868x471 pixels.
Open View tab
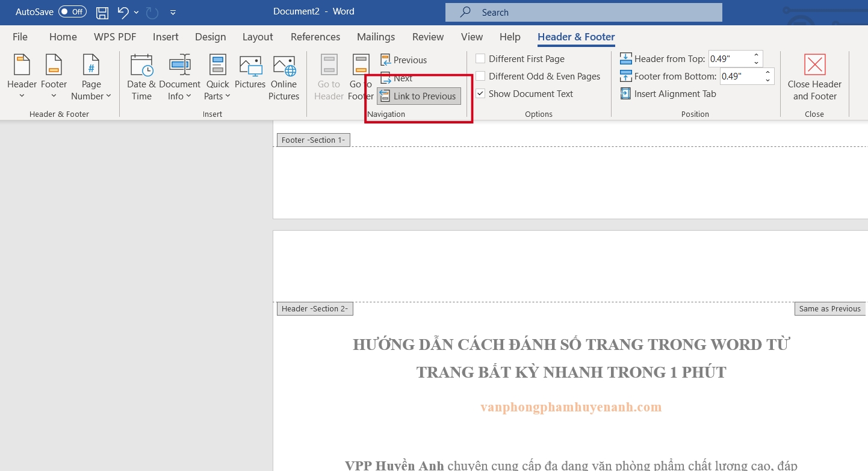pos(472,37)
